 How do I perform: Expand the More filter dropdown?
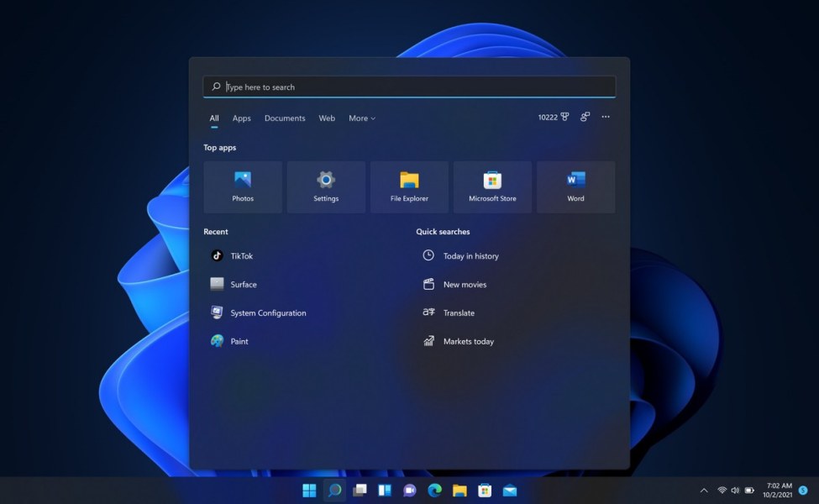click(362, 118)
